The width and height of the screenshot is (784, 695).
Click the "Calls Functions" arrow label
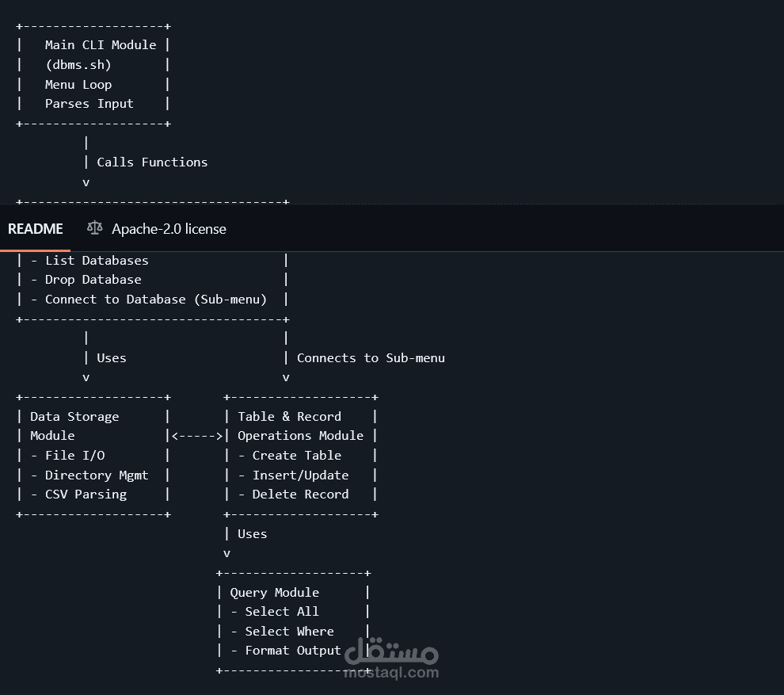(x=152, y=162)
